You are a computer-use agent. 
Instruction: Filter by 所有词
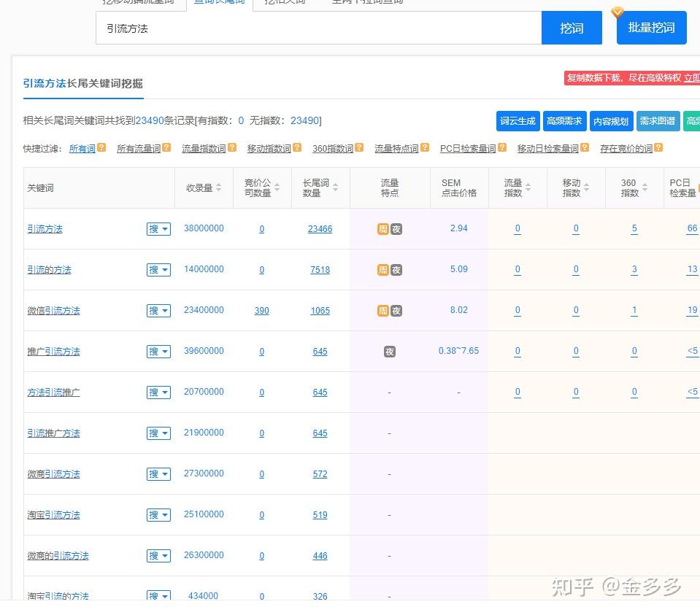(82, 149)
